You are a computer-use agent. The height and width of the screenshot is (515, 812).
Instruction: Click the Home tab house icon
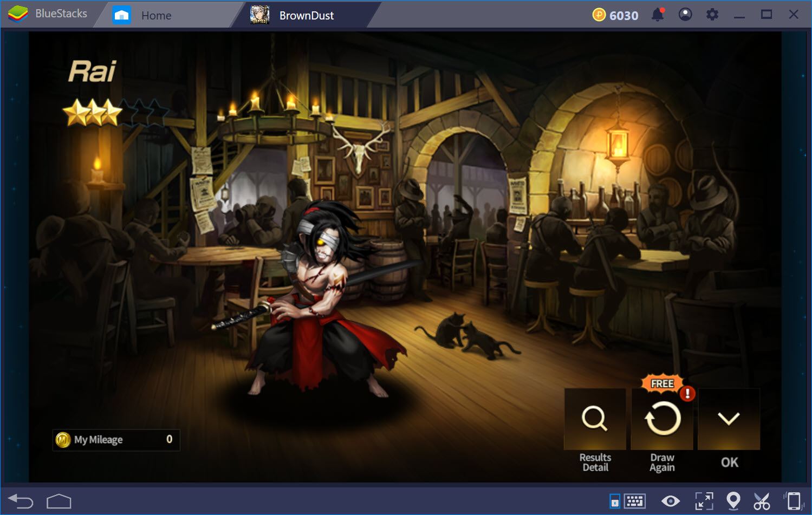(121, 15)
